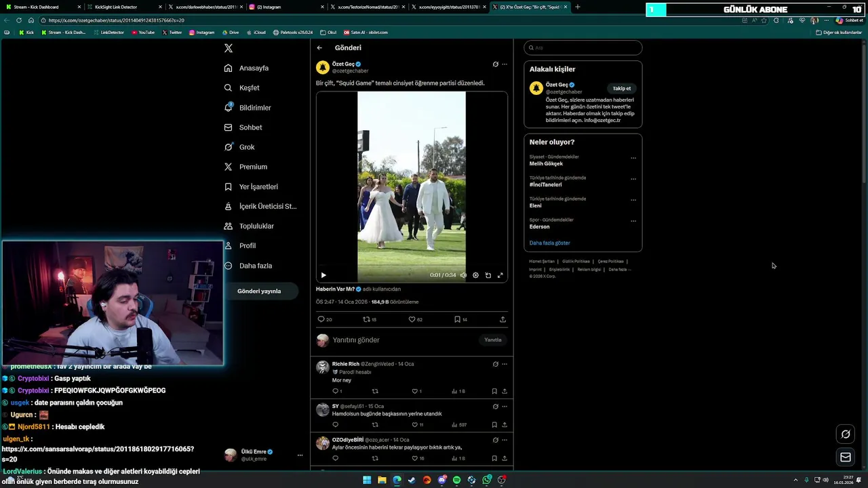Open Profil page from sidebar
The height and width of the screenshot is (488, 868).
pos(240,245)
